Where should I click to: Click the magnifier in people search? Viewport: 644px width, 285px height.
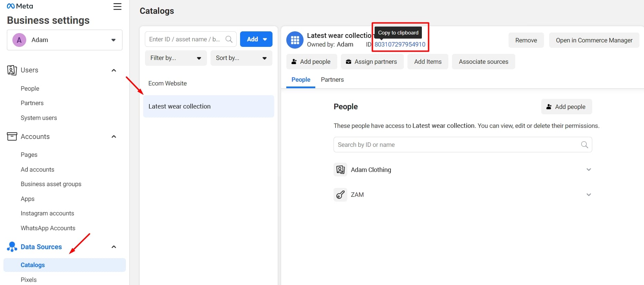584,145
